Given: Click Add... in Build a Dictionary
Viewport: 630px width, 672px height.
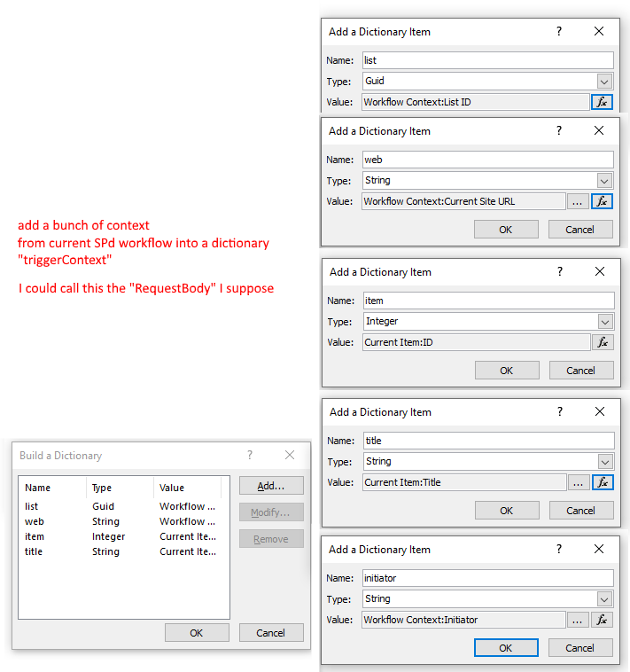Looking at the screenshot, I should pos(271,486).
